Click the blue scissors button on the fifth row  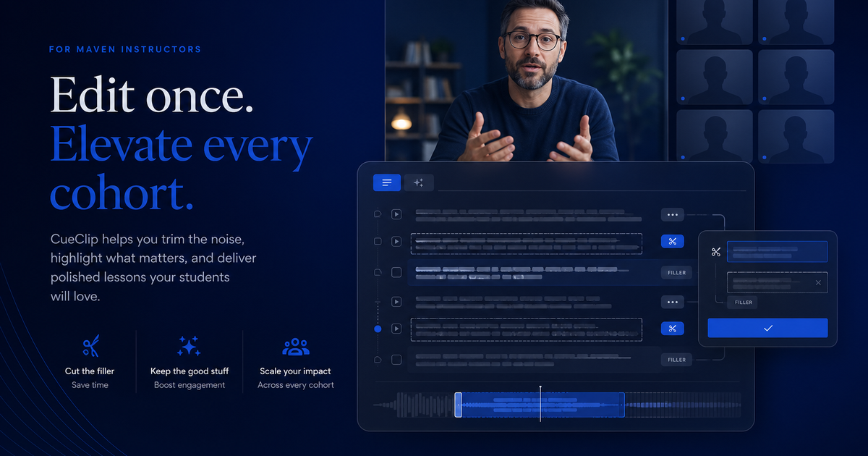tap(672, 329)
